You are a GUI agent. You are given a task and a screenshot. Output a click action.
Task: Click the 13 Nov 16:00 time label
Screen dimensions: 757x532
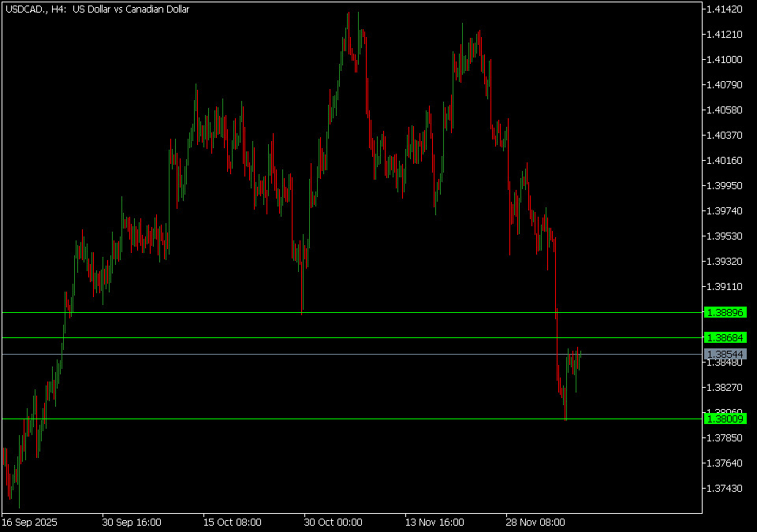(434, 522)
